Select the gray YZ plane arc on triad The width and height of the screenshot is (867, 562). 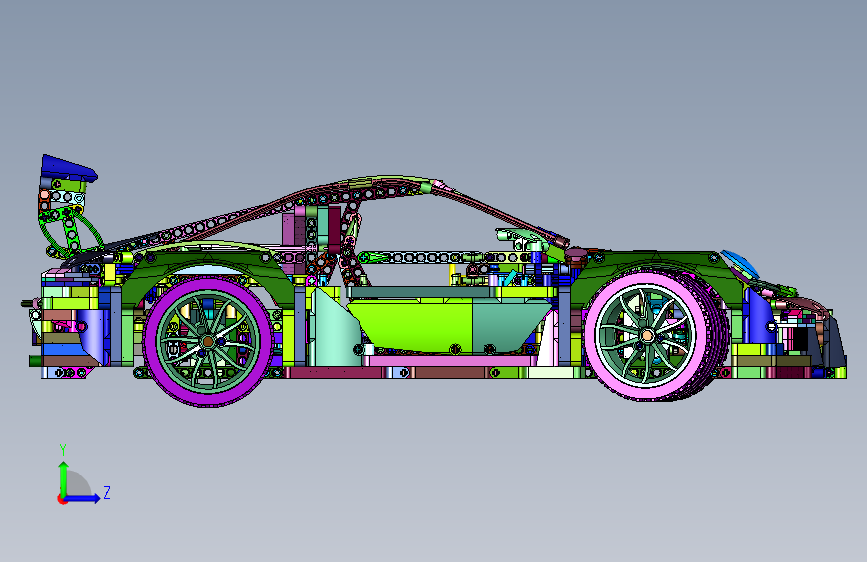point(79,483)
